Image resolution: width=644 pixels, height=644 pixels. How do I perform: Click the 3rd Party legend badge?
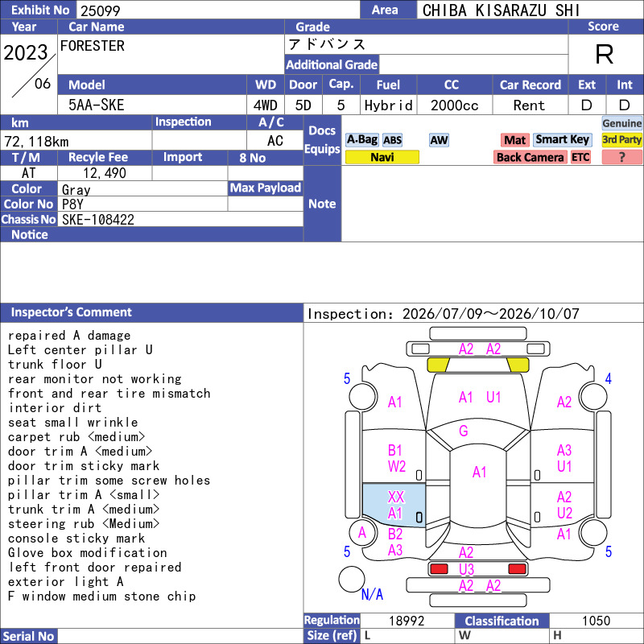tap(621, 140)
